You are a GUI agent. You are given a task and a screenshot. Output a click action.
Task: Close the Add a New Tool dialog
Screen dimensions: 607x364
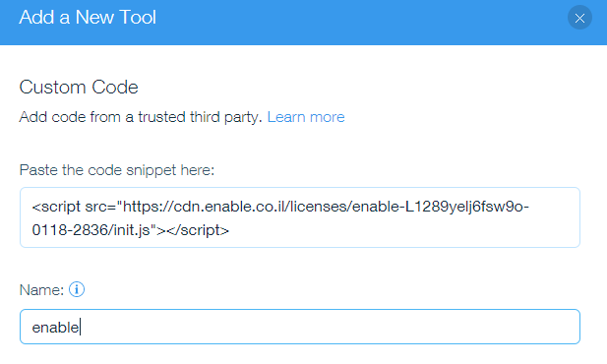[x=579, y=18]
